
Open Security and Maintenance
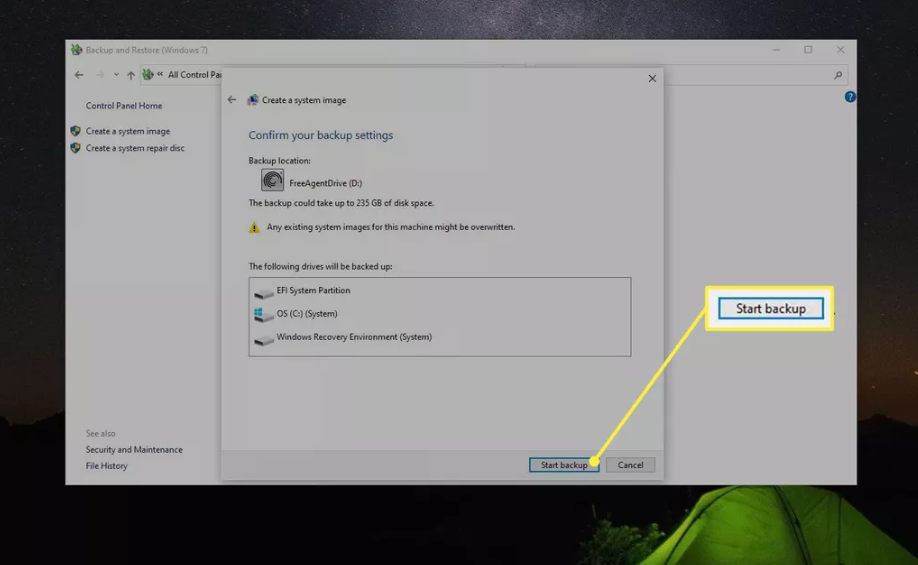point(134,450)
